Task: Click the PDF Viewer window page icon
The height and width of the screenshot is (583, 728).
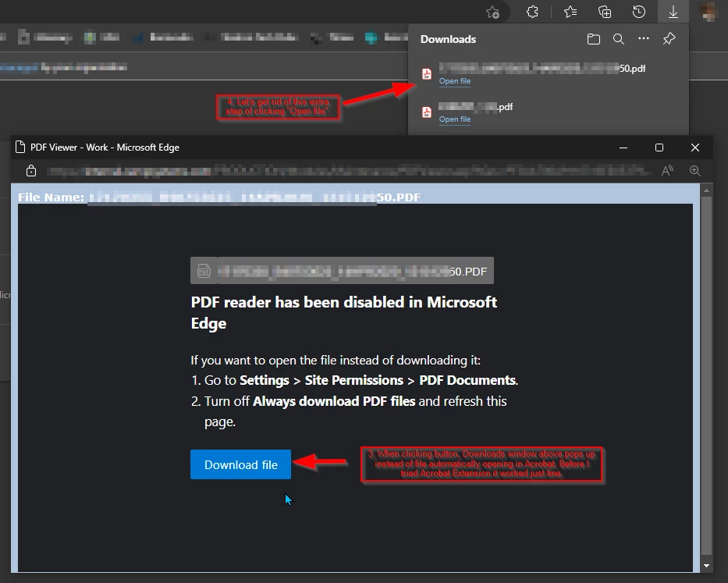Action: (x=20, y=148)
